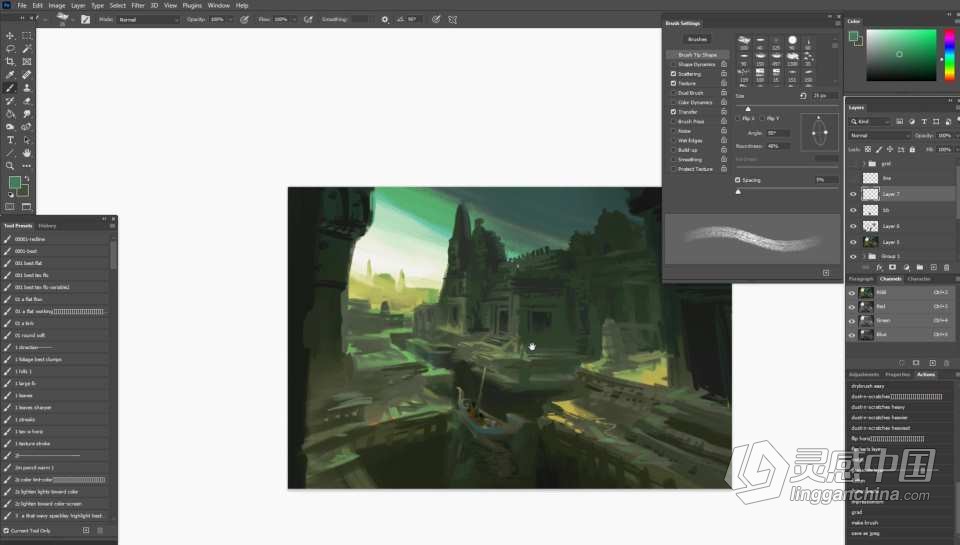
Task: Toggle the Spacing checkbox
Action: point(738,180)
